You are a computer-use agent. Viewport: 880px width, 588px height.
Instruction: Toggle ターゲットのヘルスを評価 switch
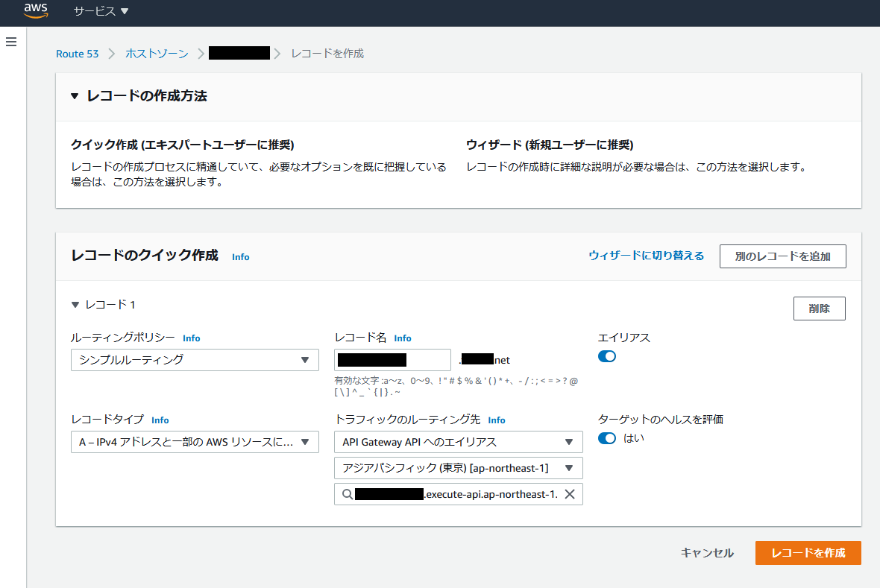(x=607, y=438)
